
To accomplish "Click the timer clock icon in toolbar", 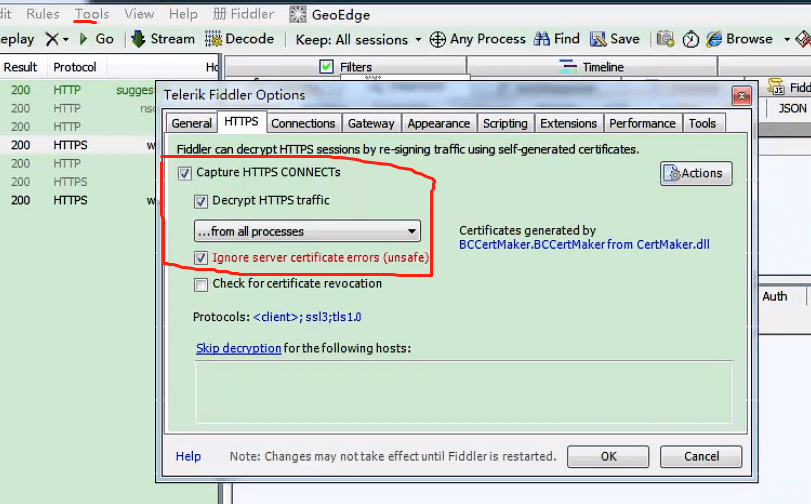I will pos(690,39).
